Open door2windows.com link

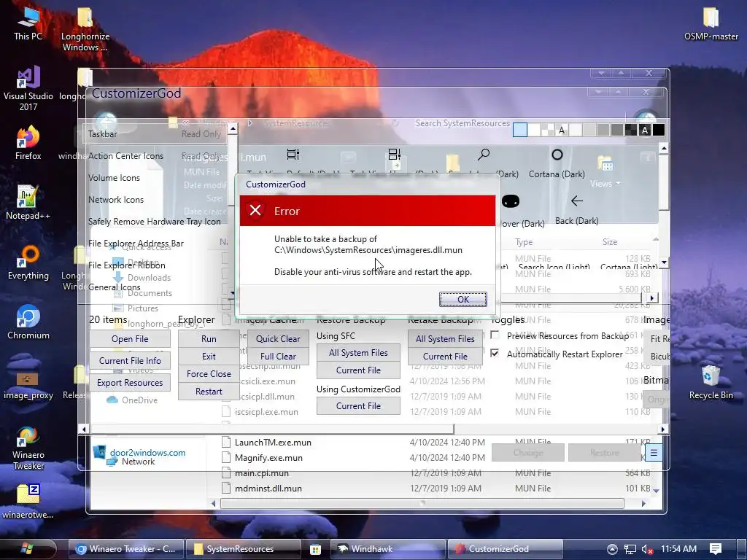[147, 452]
